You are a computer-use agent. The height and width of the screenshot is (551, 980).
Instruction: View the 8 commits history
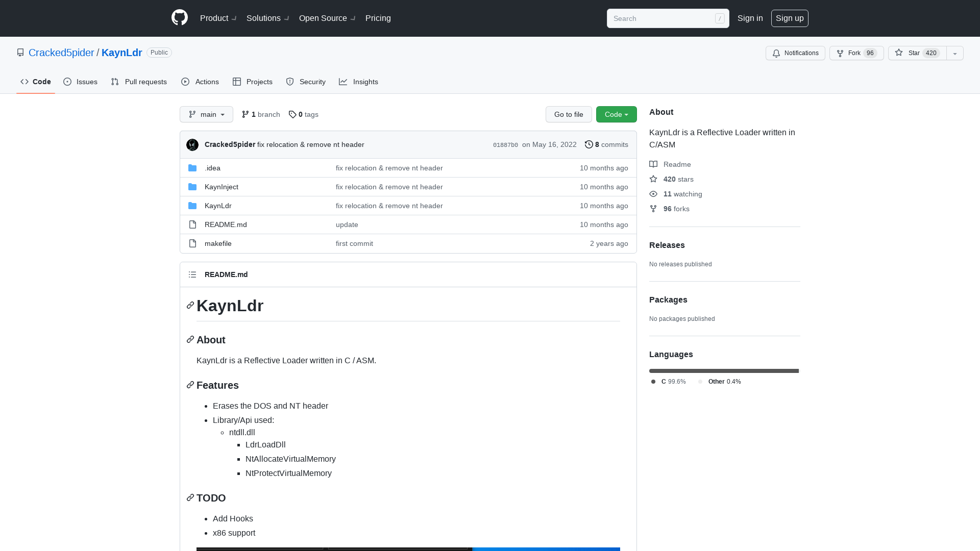pos(606,144)
